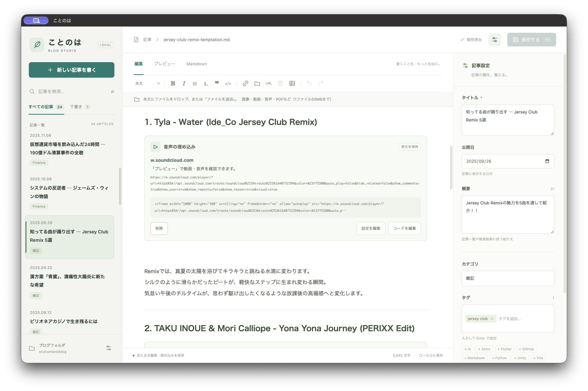588x391 pixels.
Task: Insert a numbered list
Action: [x=206, y=84]
